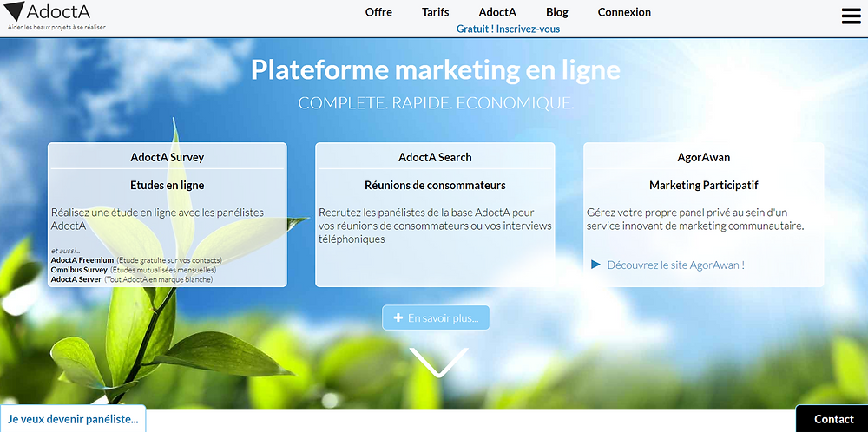Click the et aussi... label
This screenshot has width=868, height=432.
[x=65, y=251]
